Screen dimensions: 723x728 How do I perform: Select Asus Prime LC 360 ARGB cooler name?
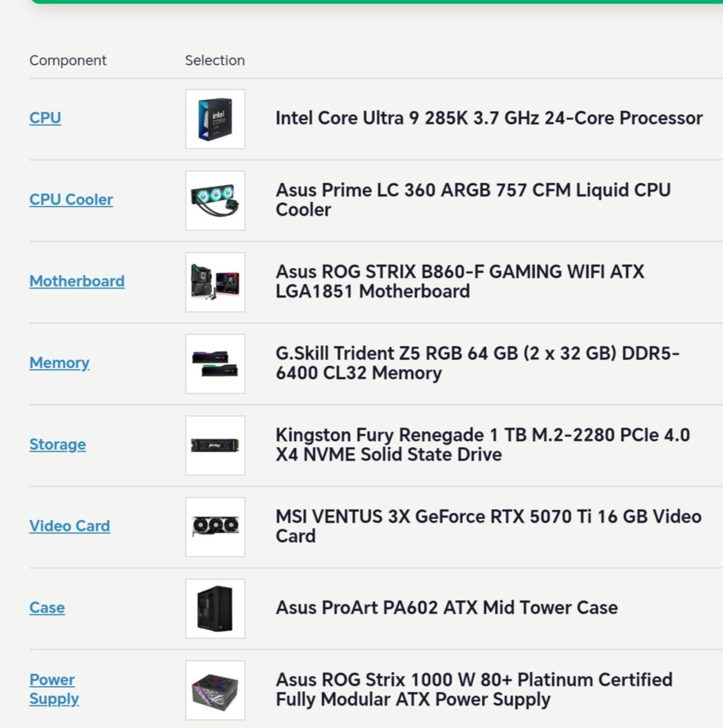[473, 200]
